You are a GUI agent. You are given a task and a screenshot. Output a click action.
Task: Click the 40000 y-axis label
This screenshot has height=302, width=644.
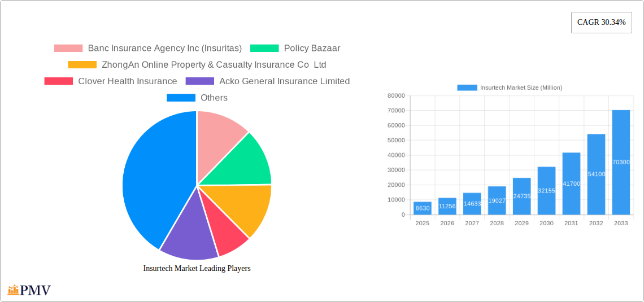point(397,155)
